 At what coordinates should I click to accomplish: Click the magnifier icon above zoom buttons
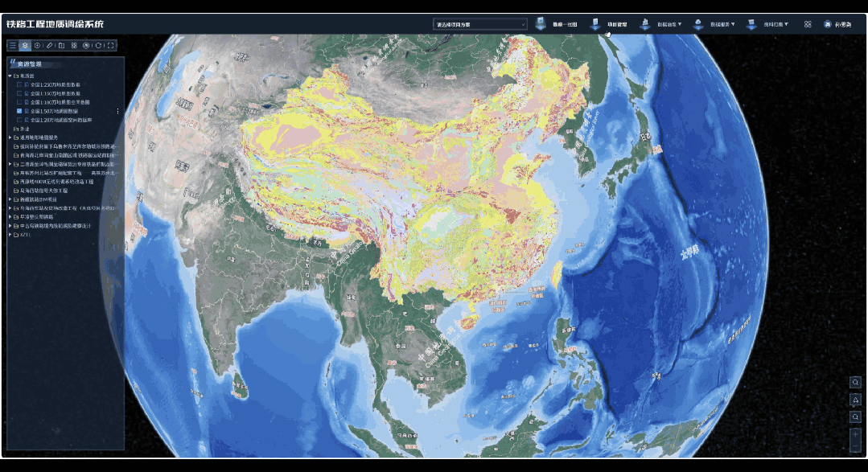pos(855,417)
